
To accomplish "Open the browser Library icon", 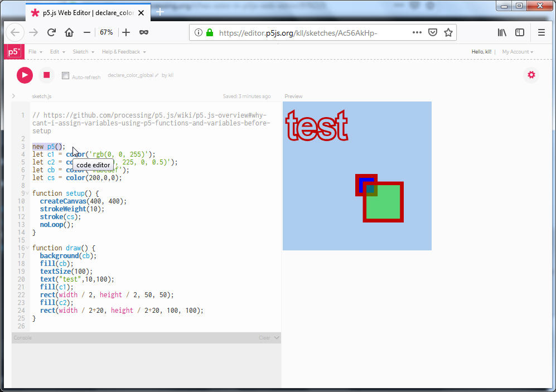I will (502, 32).
